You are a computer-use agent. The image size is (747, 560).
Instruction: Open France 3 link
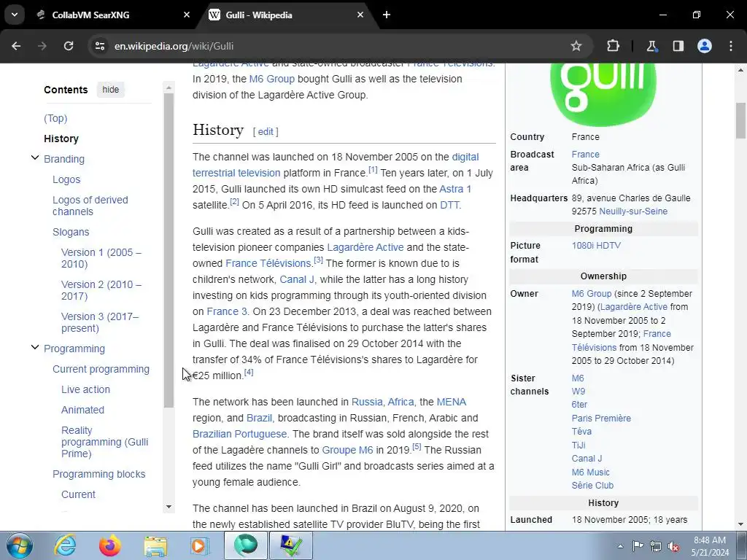tap(227, 311)
